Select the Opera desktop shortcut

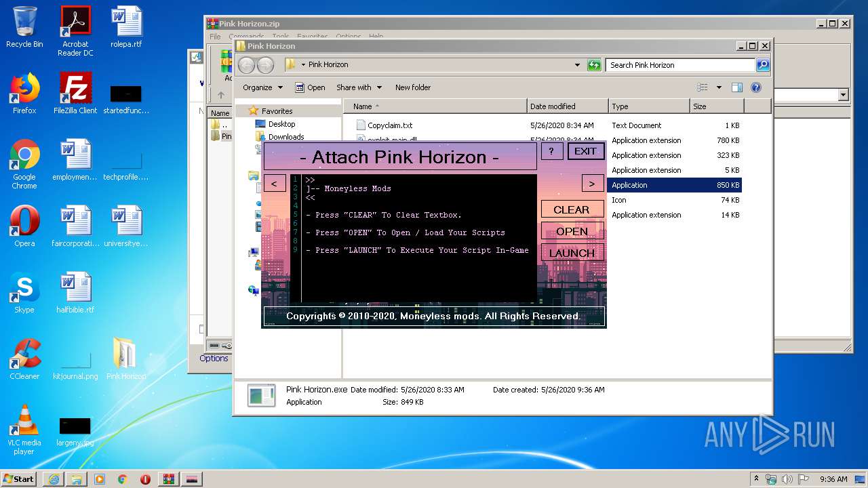(x=24, y=226)
